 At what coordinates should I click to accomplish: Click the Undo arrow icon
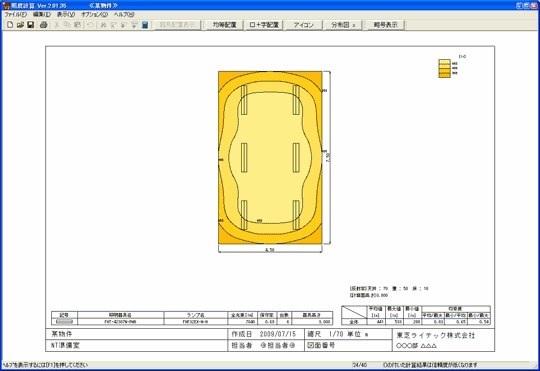pyautogui.click(x=90, y=25)
